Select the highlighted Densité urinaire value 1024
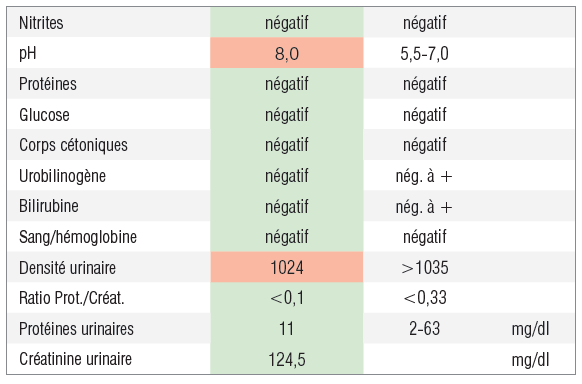This screenshot has height=384, width=582. point(287,268)
